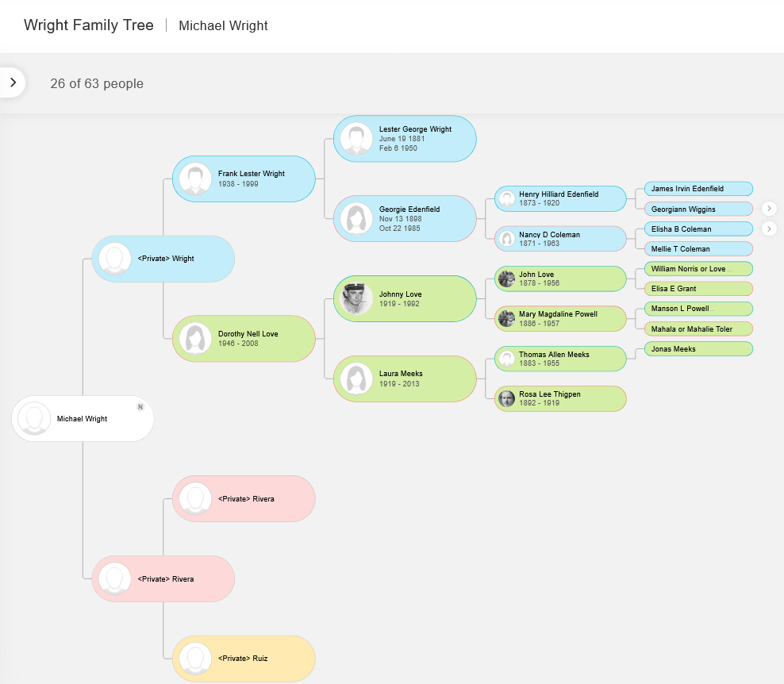Select the Private Ruiz yellow node
Screen dimensions: 784x684
click(244, 659)
